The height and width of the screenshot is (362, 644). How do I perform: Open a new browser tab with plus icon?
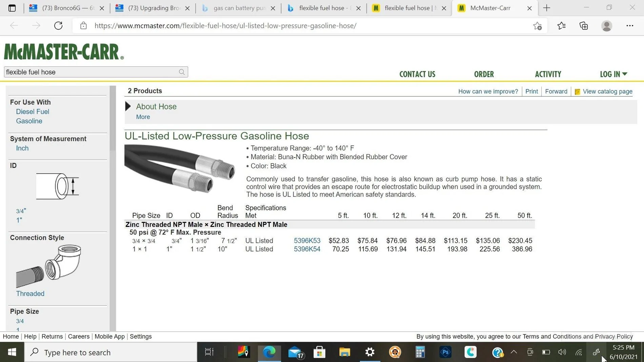click(x=546, y=8)
